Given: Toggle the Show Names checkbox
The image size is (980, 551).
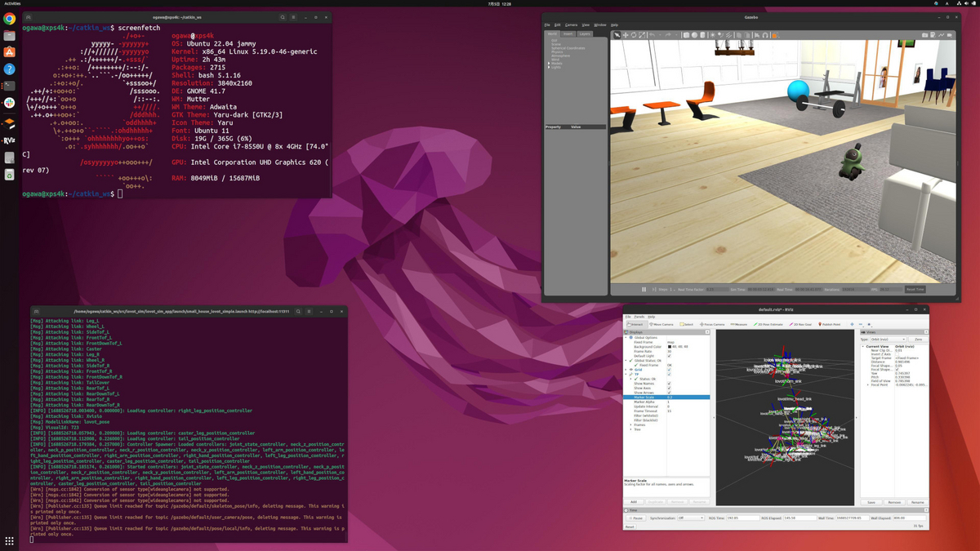Looking at the screenshot, I should click(x=669, y=384).
